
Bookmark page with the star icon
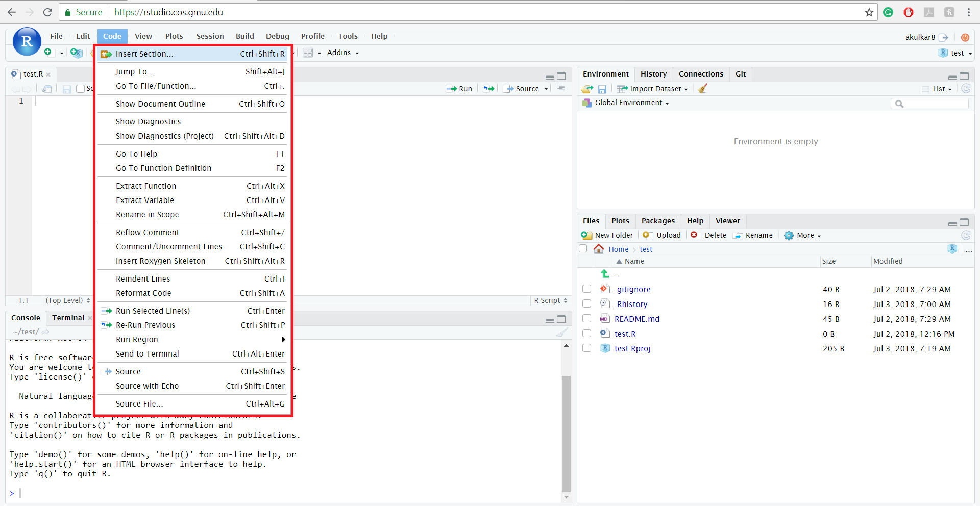coord(869,12)
